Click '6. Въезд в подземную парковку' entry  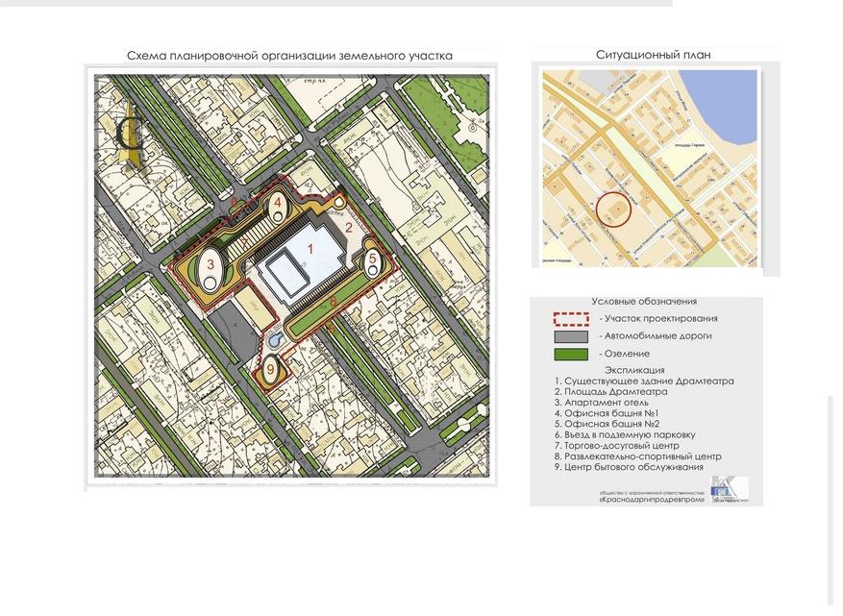pyautogui.click(x=625, y=435)
